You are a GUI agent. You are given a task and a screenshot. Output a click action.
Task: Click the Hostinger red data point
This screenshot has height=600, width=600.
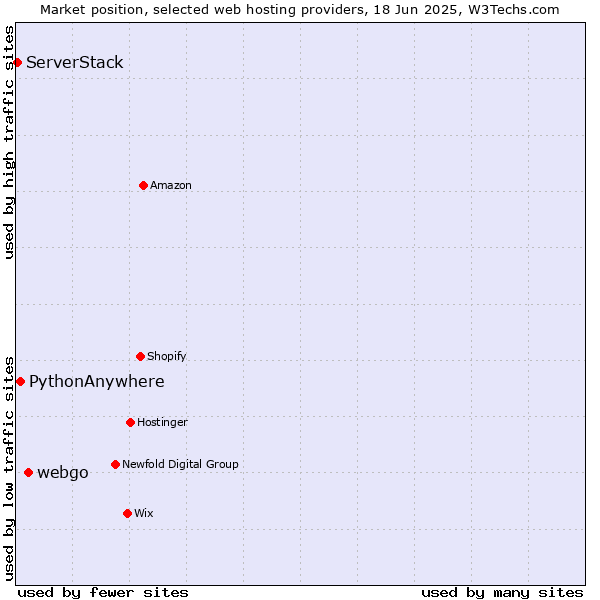130,422
